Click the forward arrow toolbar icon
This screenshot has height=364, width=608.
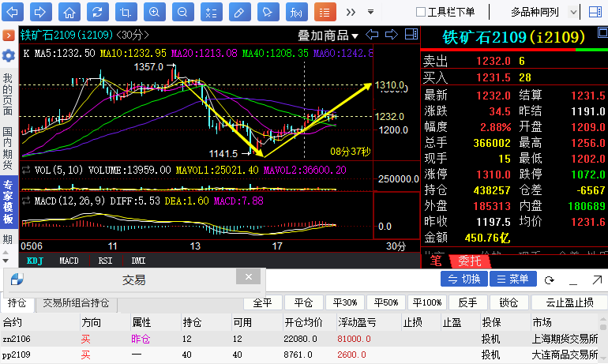pyautogui.click(x=41, y=12)
